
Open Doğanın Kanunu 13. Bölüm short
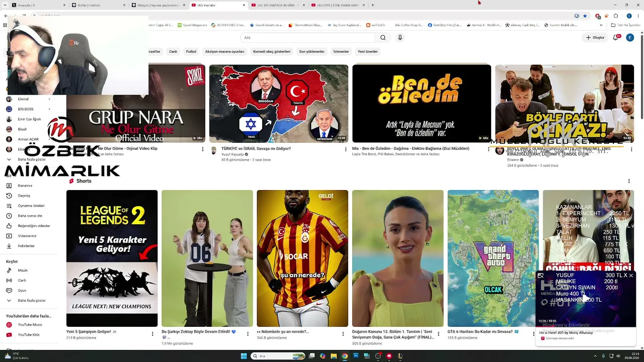(x=398, y=258)
